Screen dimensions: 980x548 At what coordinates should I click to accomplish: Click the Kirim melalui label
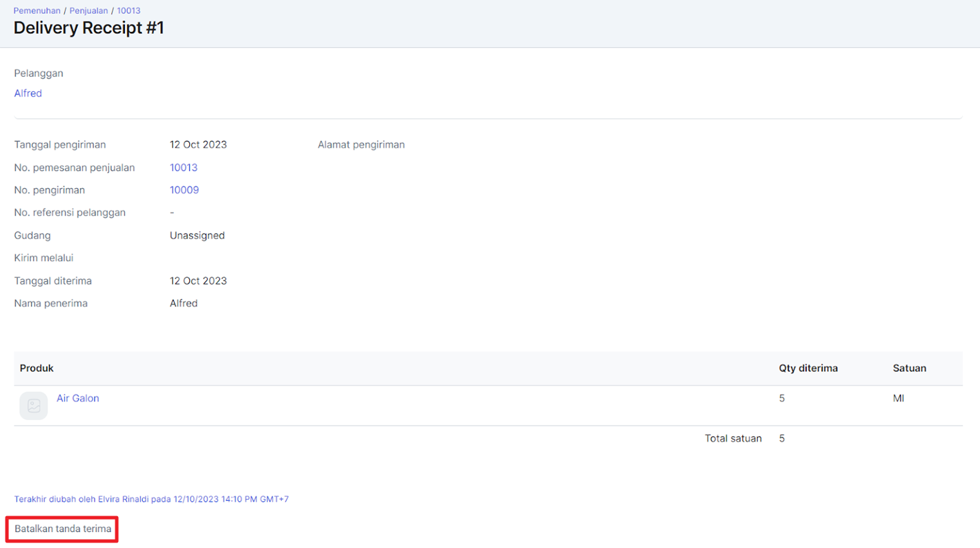click(x=44, y=258)
